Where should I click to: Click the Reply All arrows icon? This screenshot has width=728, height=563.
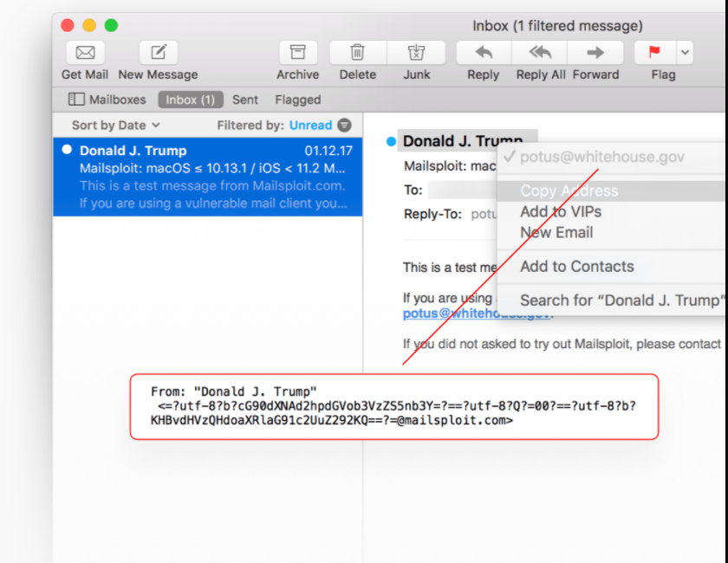click(x=540, y=53)
